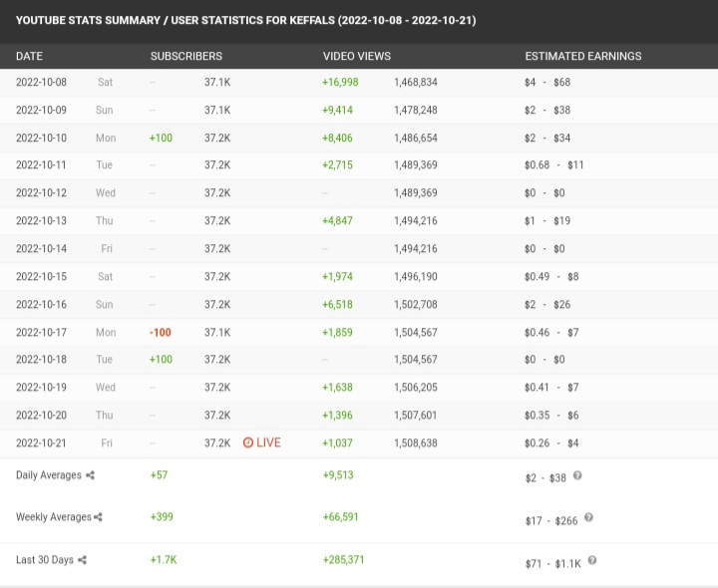Click the share icon beside Daily Averages
Screen dimensions: 718x588
point(90,475)
